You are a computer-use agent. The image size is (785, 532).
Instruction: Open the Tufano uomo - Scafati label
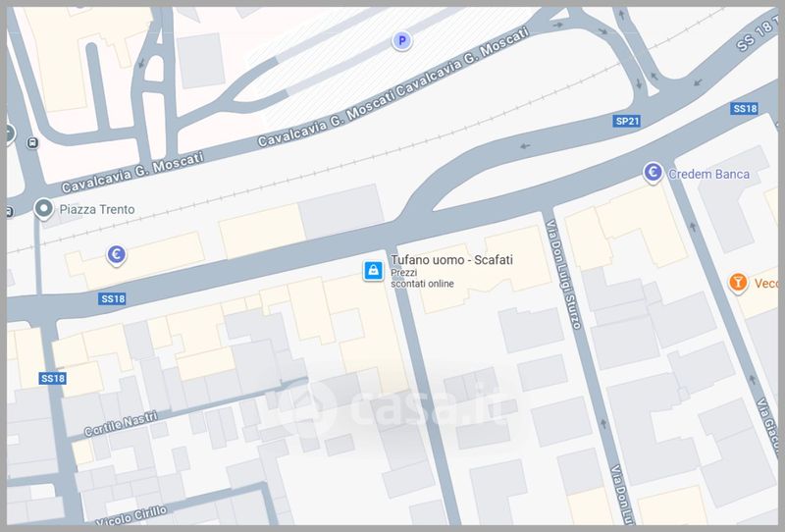point(451,260)
